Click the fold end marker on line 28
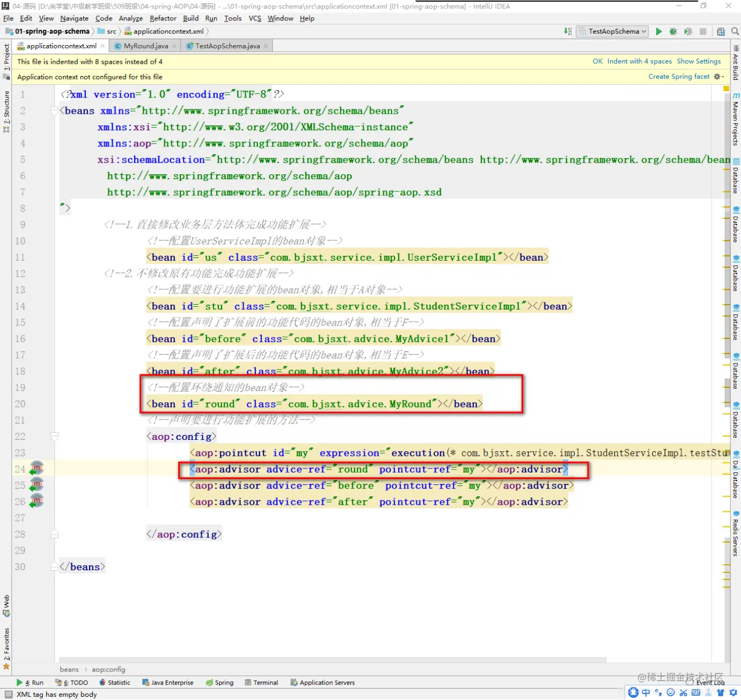This screenshot has height=700, width=741. click(x=54, y=534)
